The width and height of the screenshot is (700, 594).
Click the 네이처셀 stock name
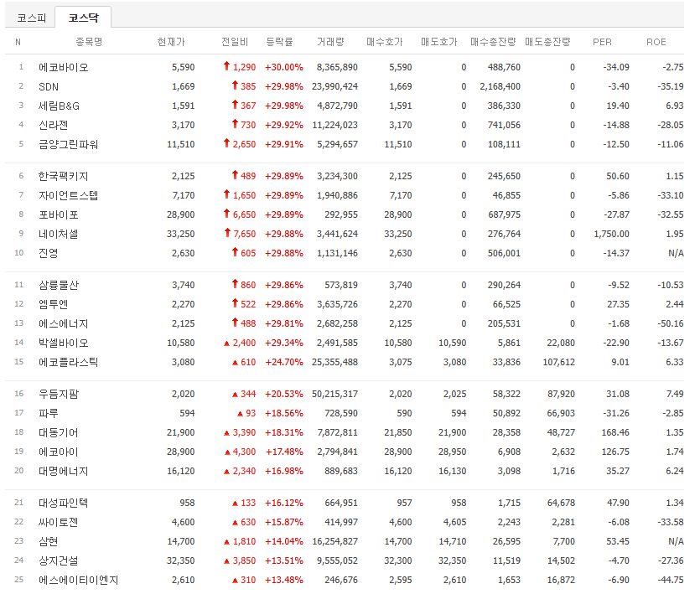pyautogui.click(x=59, y=234)
